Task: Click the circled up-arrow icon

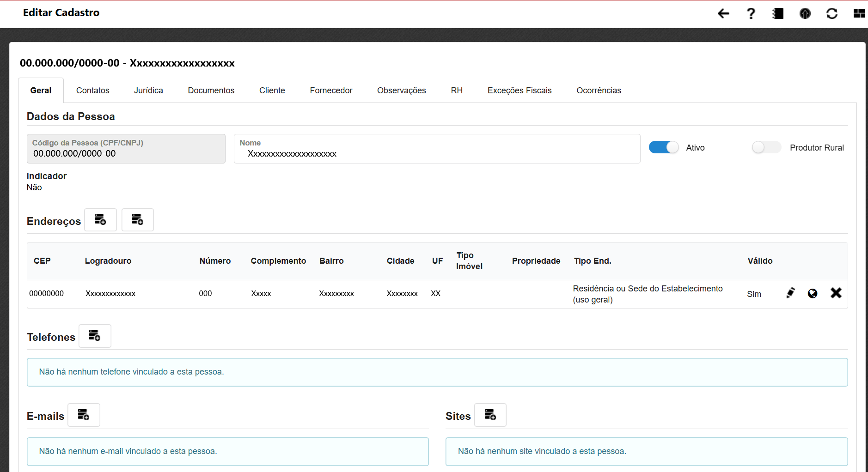Action: point(805,14)
